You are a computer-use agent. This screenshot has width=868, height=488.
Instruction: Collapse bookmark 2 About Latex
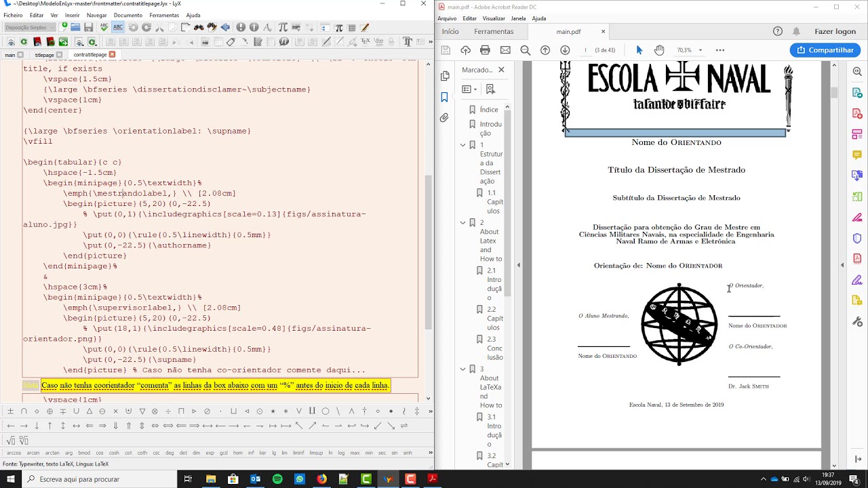[463, 222]
